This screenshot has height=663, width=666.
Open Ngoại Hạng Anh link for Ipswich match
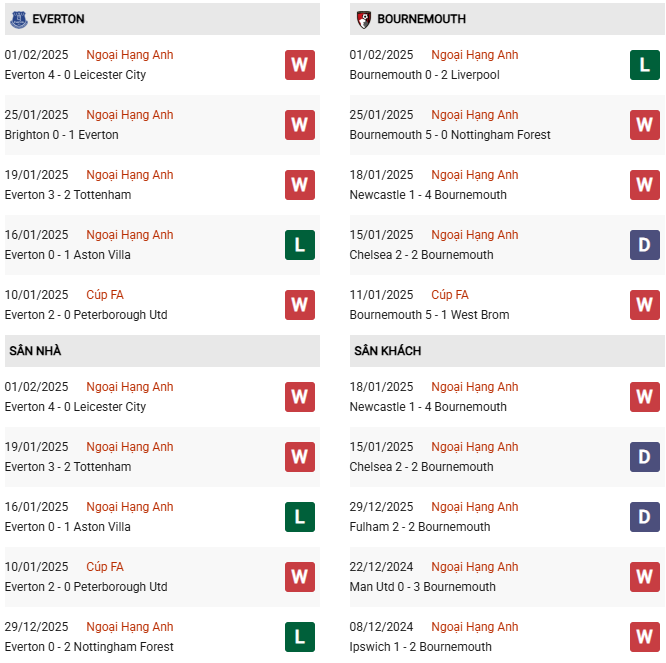[475, 627]
